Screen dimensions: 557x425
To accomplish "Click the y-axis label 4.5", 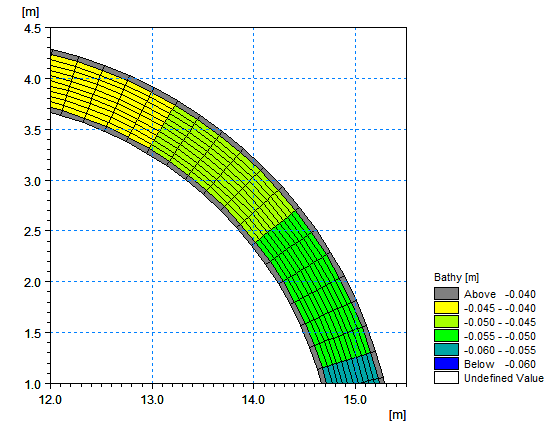I will (32, 28).
